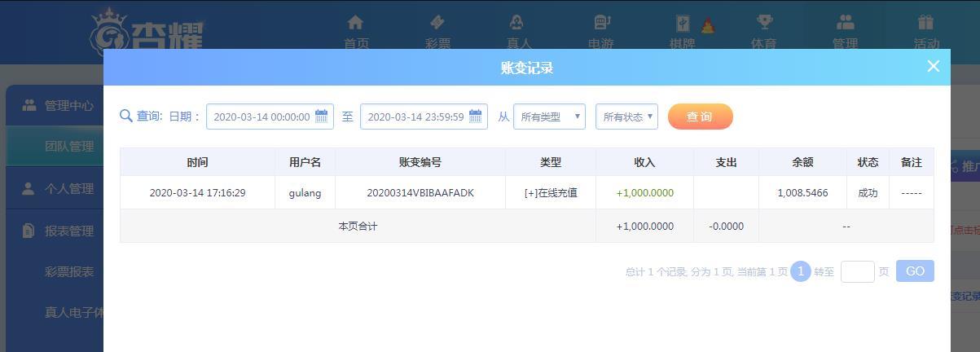Open the lottery (彩票) ticket icon

coord(437,23)
